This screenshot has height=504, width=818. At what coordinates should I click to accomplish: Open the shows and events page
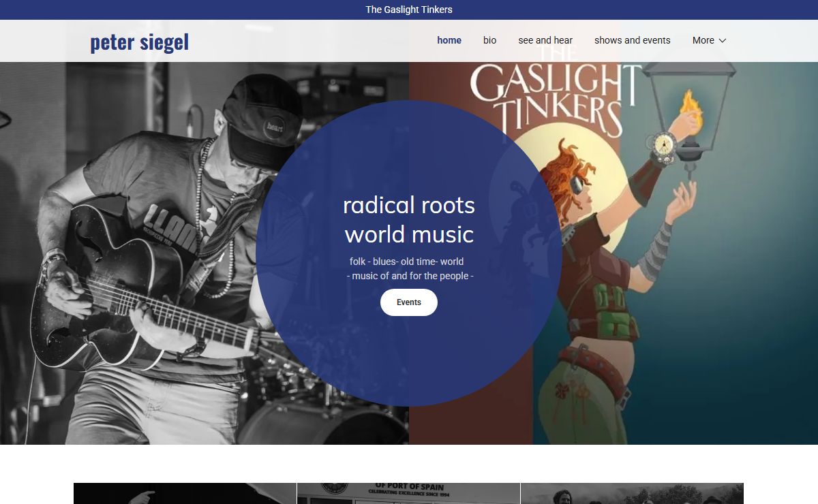[632, 40]
